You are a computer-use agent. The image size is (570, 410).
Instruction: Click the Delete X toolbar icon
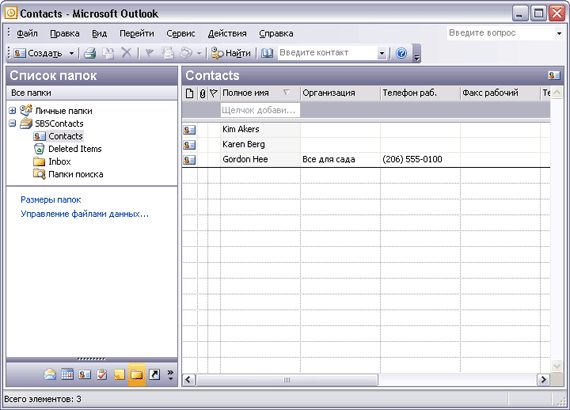coord(126,53)
